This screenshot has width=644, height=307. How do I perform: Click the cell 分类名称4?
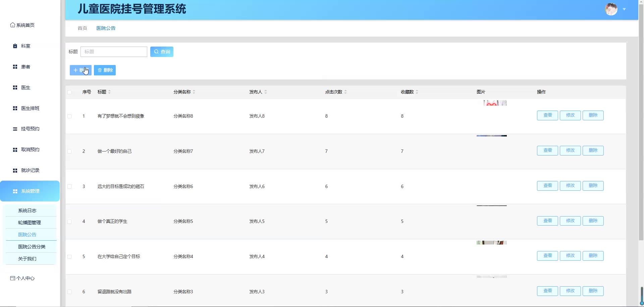183,257
